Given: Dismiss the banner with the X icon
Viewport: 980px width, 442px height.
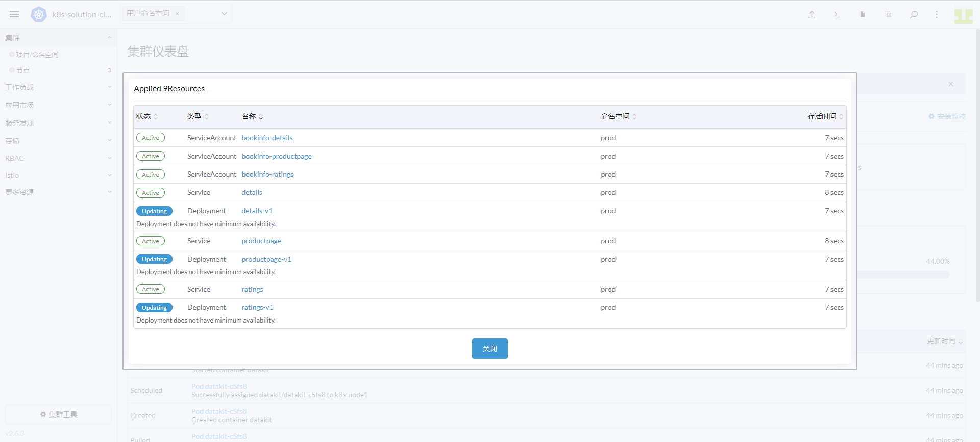Looking at the screenshot, I should (x=951, y=84).
